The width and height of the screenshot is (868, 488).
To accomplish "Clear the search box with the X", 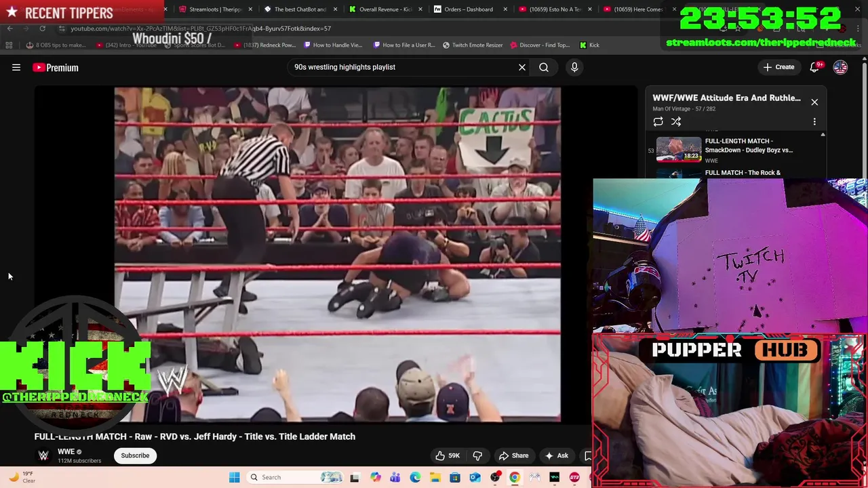I will 522,67.
